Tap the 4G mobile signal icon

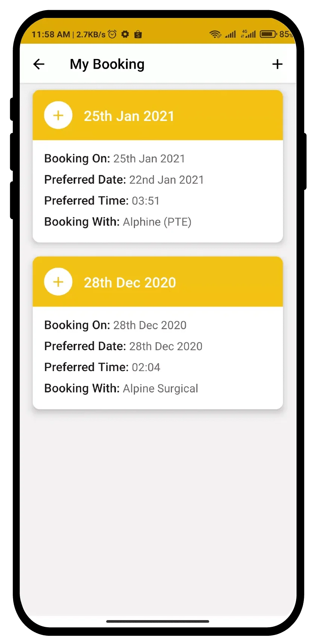pos(249,34)
